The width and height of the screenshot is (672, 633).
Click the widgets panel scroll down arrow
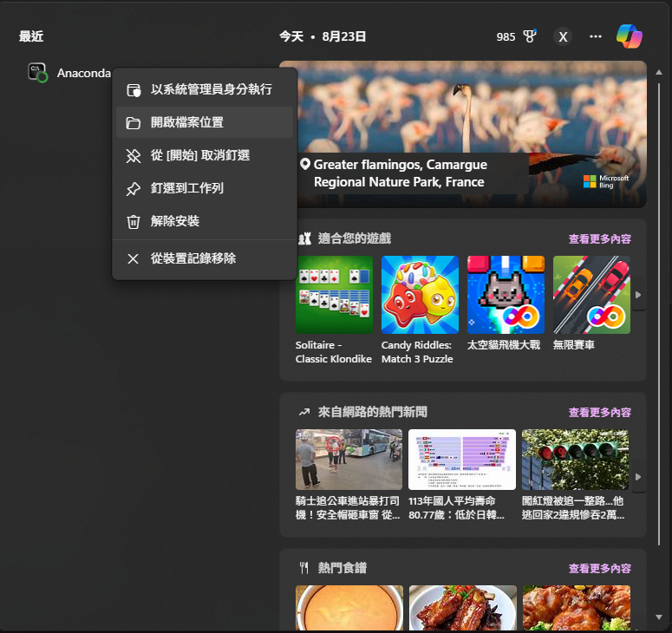659,617
